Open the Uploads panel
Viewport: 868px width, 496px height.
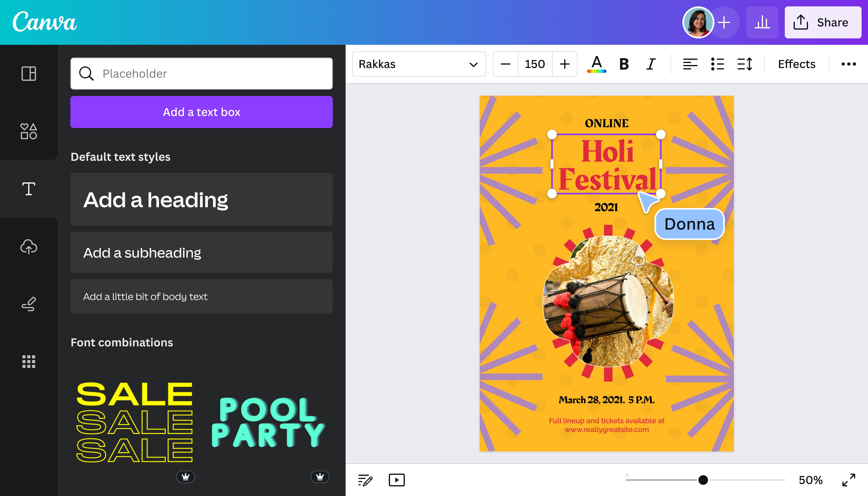point(29,247)
